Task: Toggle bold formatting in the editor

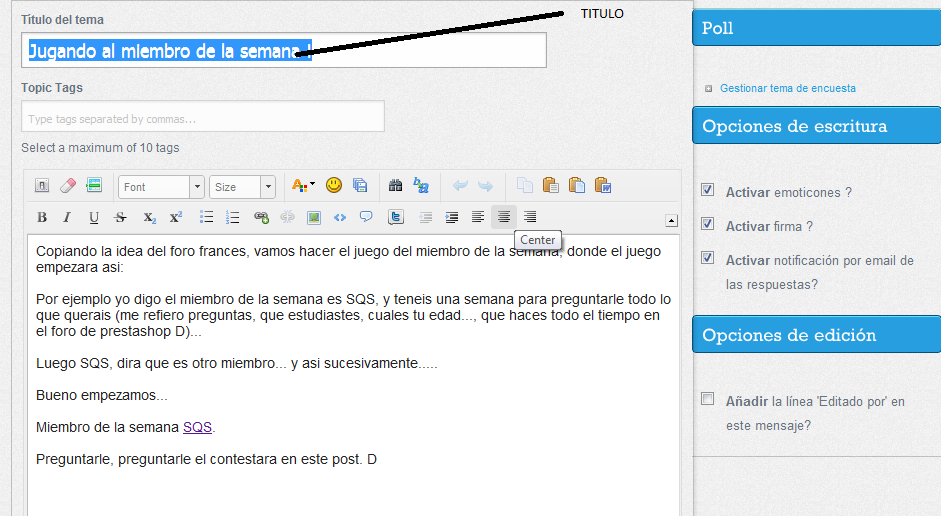Action: point(42,217)
